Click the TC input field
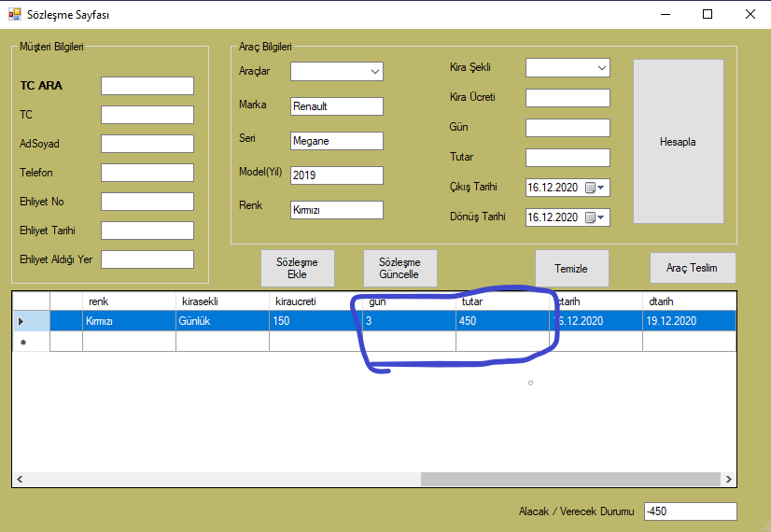Image resolution: width=771 pixels, height=532 pixels. [147, 115]
